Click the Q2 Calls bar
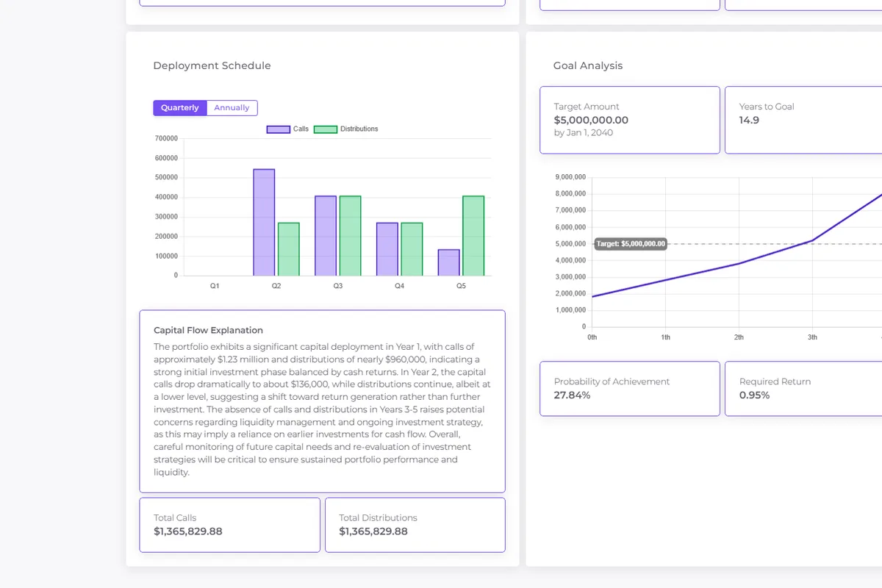The image size is (882, 588). pos(264,223)
